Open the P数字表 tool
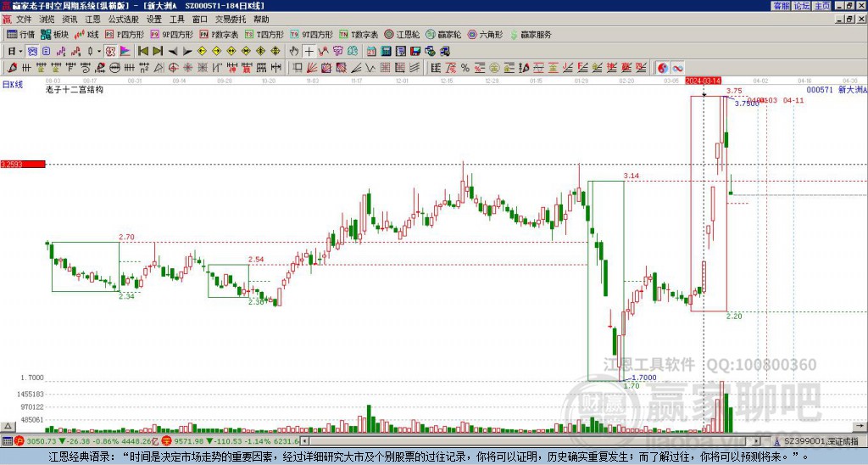868x465 pixels. [220, 34]
